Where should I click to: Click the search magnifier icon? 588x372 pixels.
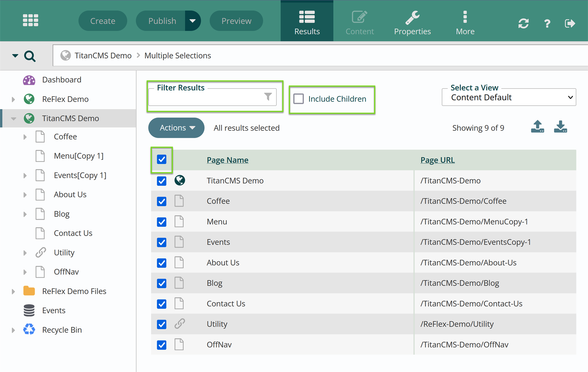click(x=30, y=56)
